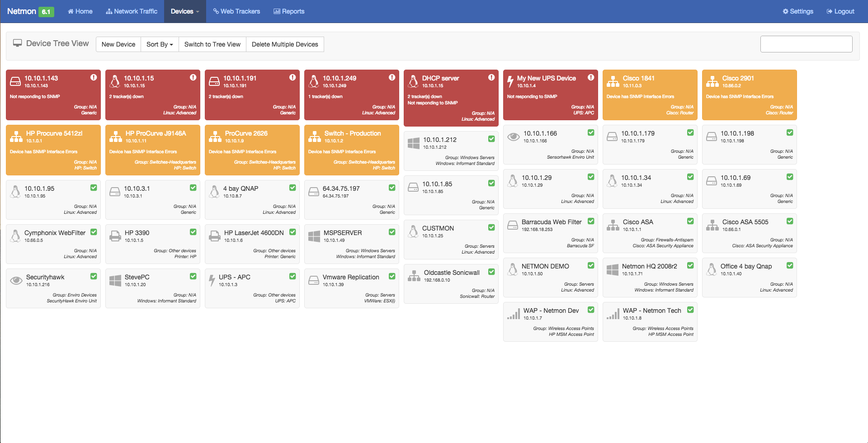
Task: Expand the Devices menu in navbar
Action: (185, 11)
